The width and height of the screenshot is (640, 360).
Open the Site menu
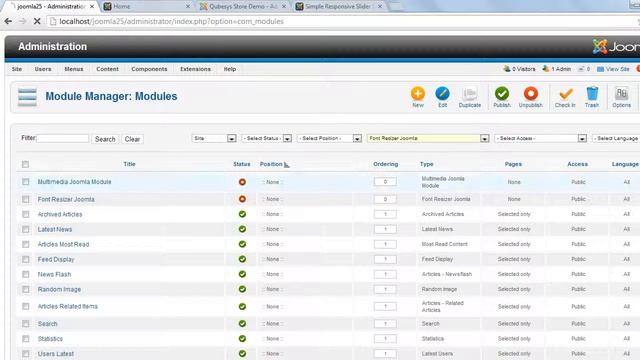17,69
